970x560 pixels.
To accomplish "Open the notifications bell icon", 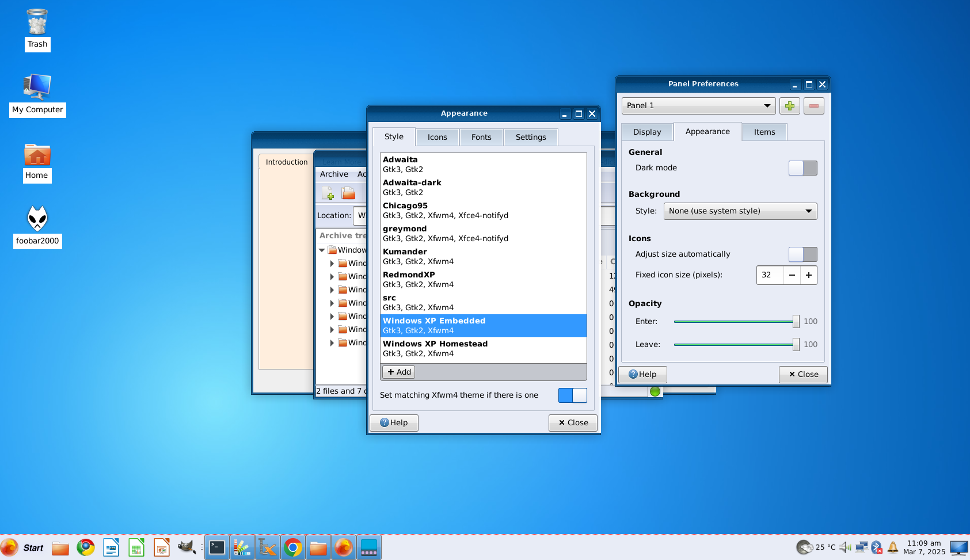I will (x=893, y=547).
